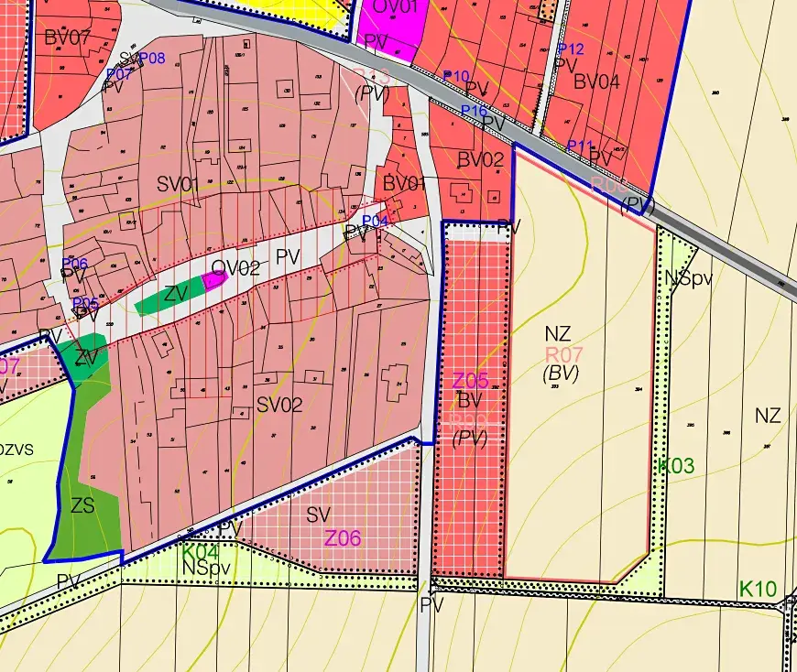Image resolution: width=797 pixels, height=672 pixels.
Task: Select the SV02 zone label
Action: pyautogui.click(x=279, y=404)
